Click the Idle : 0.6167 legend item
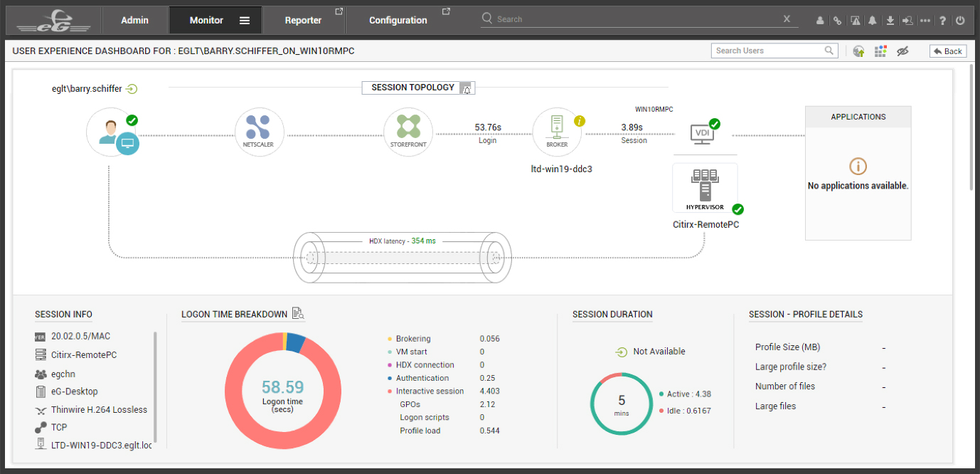The image size is (980, 474). (686, 411)
